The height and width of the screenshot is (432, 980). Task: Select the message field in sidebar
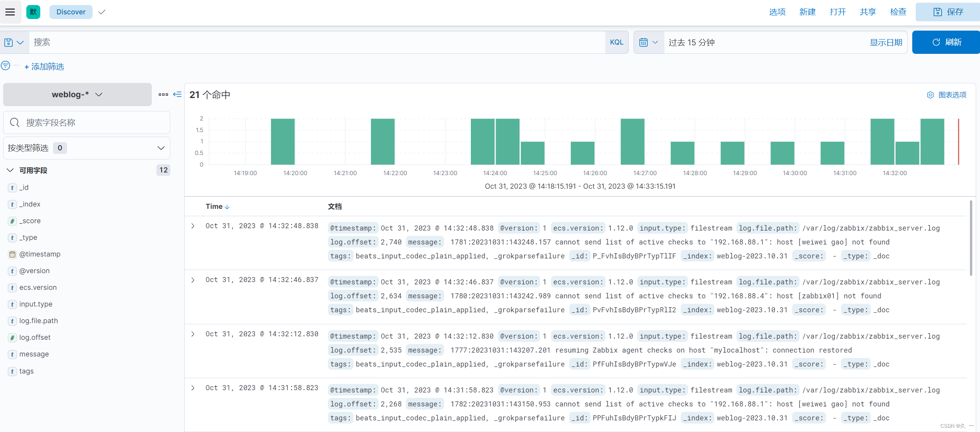coord(34,354)
